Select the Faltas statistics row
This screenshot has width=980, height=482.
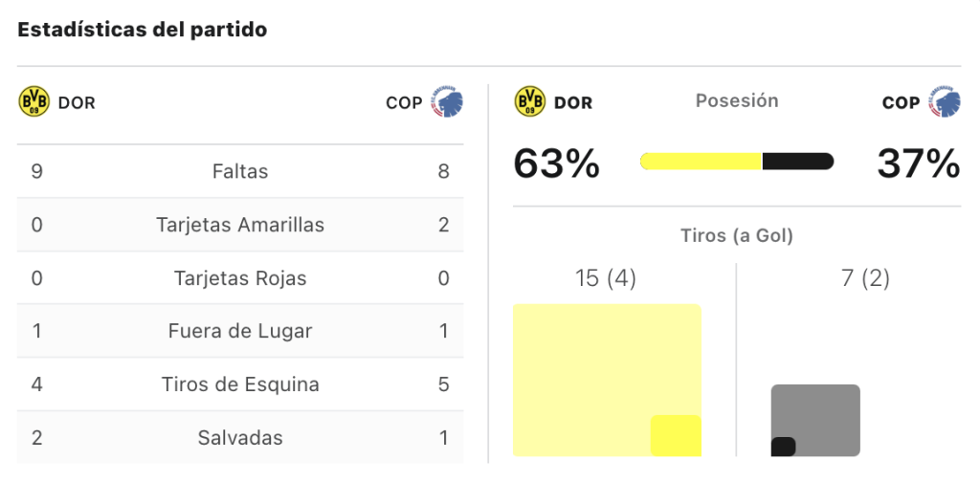[x=240, y=171]
